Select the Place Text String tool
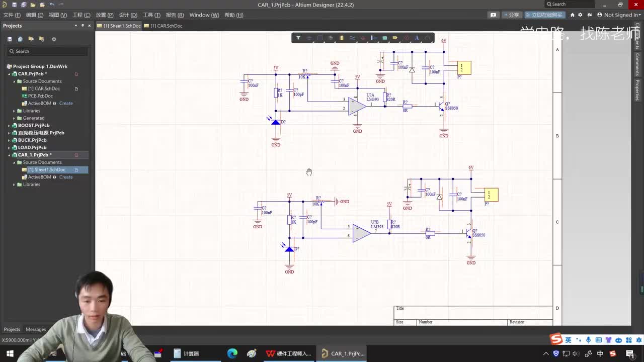Image resolution: width=644 pixels, height=362 pixels. pos(417,38)
